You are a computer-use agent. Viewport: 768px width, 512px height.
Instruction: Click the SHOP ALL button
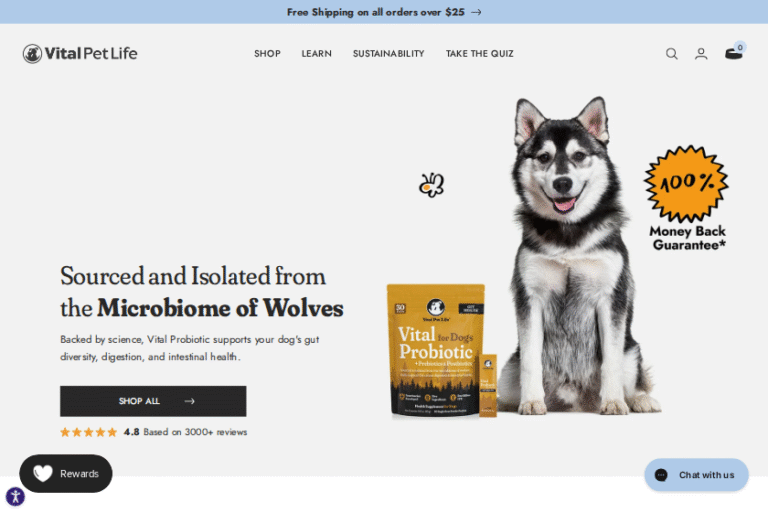(x=153, y=401)
